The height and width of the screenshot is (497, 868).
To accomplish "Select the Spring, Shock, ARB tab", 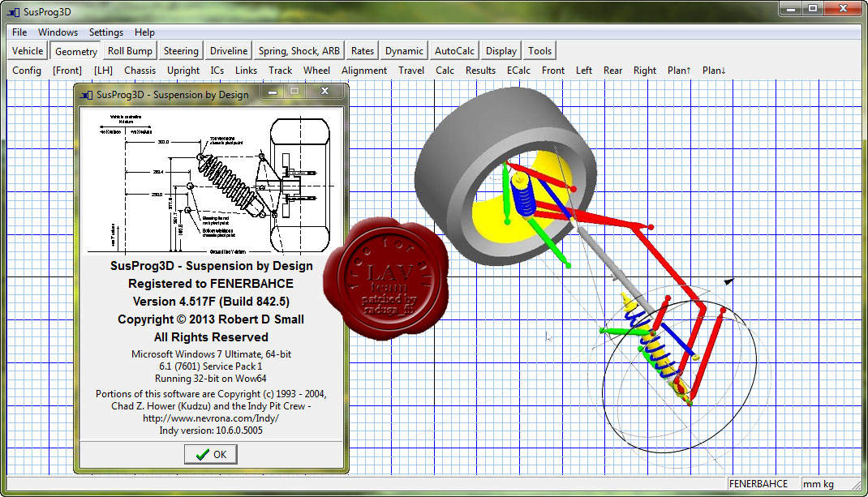I will (x=299, y=51).
